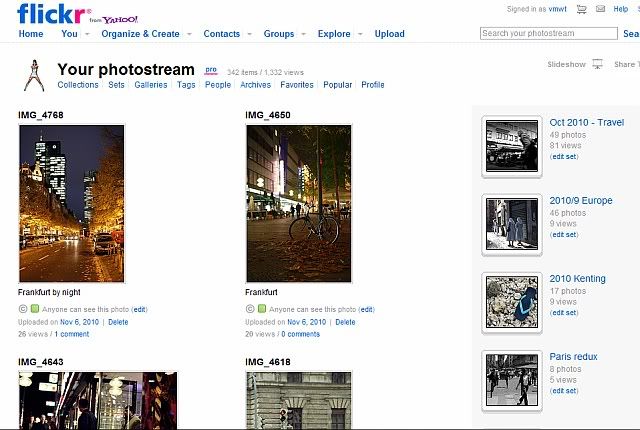Open the Favorites tab
The width and height of the screenshot is (640, 430).
coord(297,85)
